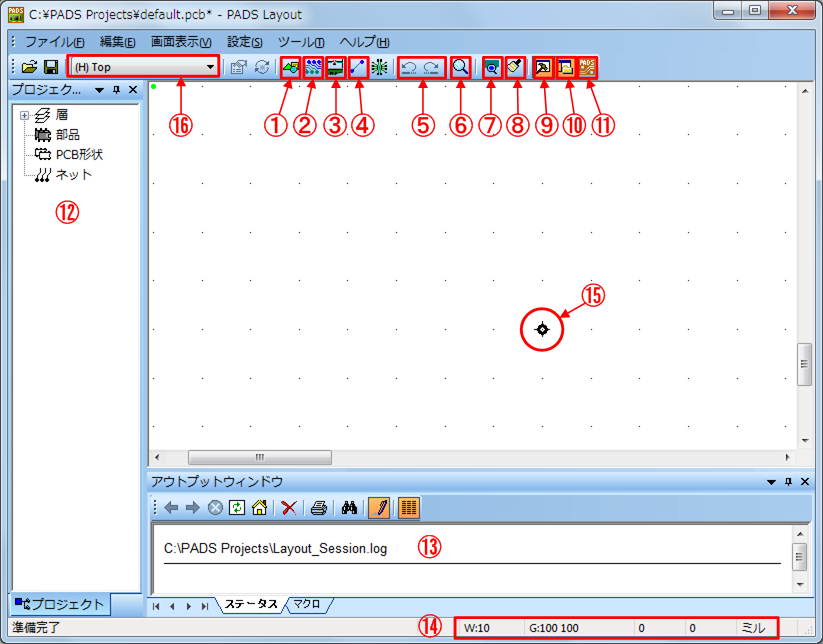
Task: Select PCB形状 in project tree
Action: coord(79,154)
